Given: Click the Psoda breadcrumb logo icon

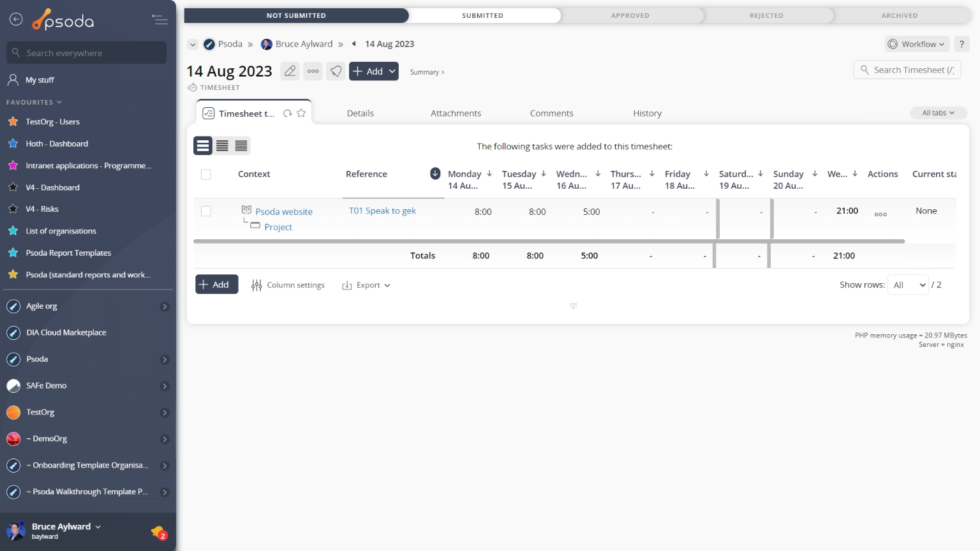Looking at the screenshot, I should [x=209, y=44].
